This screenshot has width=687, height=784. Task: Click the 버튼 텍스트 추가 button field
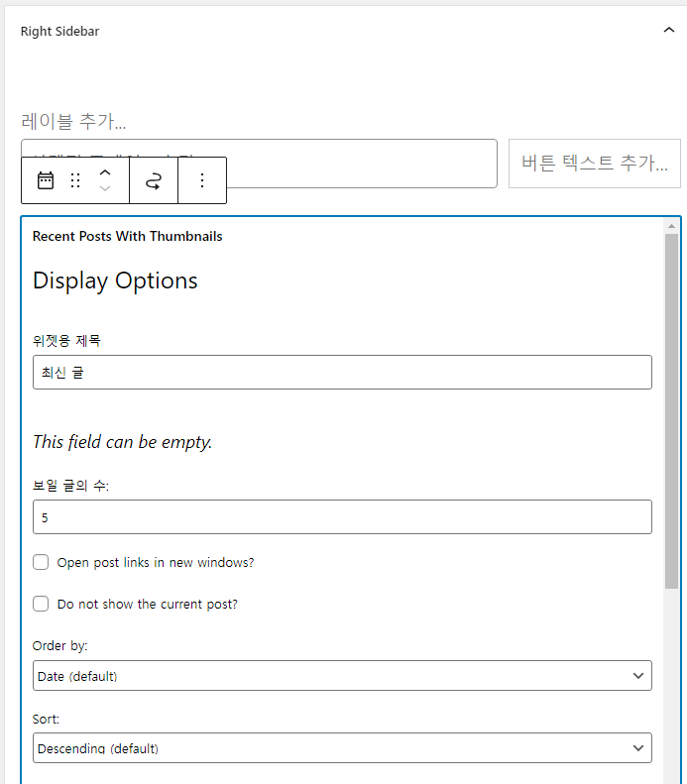click(595, 164)
